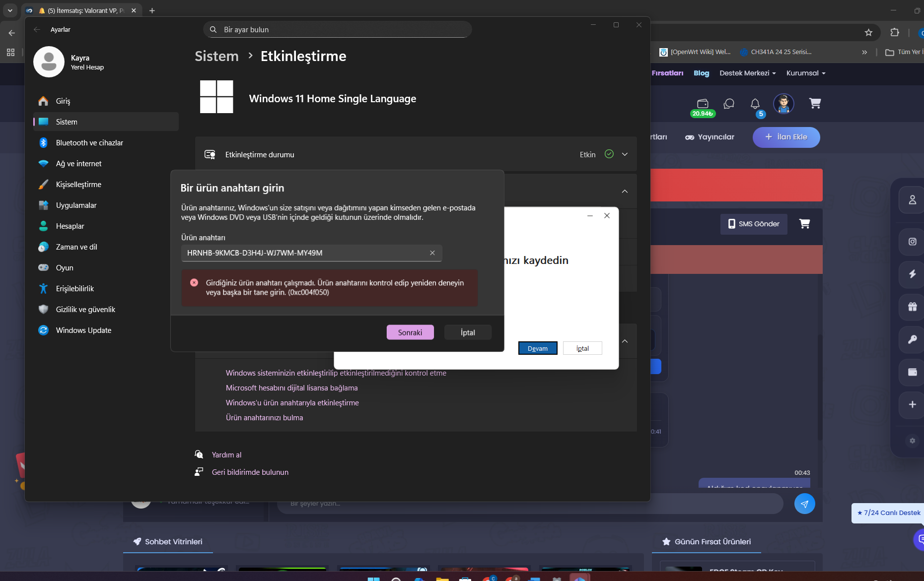
Task: Click the Sistem breadcrumb in the header
Action: click(216, 56)
